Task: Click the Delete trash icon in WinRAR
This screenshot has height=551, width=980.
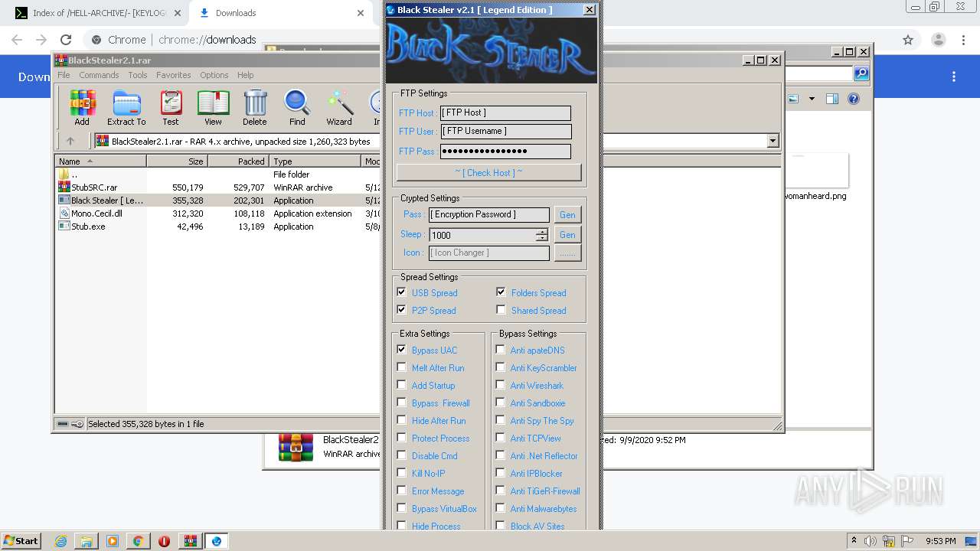Action: click(255, 107)
